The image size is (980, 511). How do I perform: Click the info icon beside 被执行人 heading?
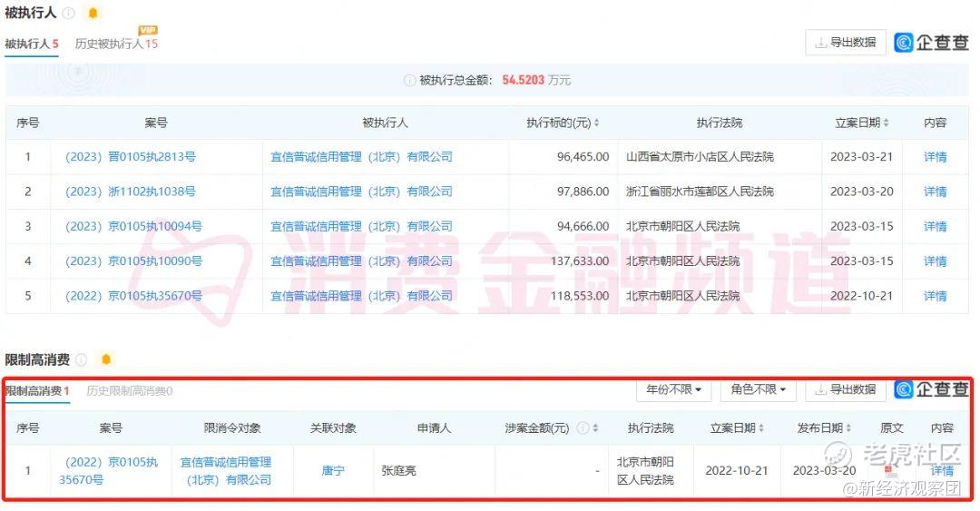pos(69,13)
